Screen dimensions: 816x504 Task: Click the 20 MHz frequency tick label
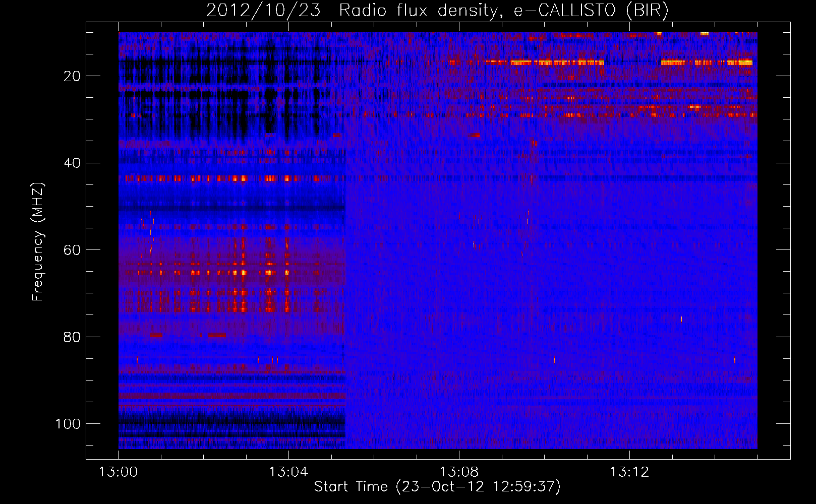72,76
